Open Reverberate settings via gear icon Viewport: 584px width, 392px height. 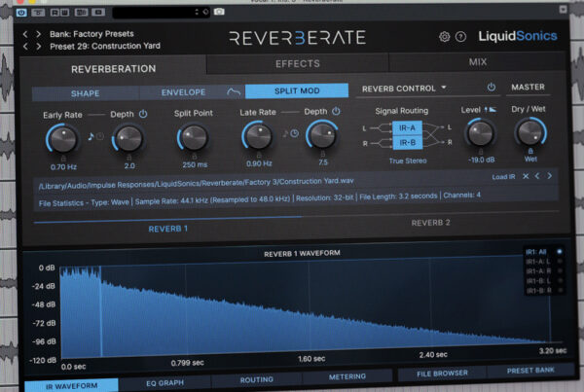click(444, 37)
